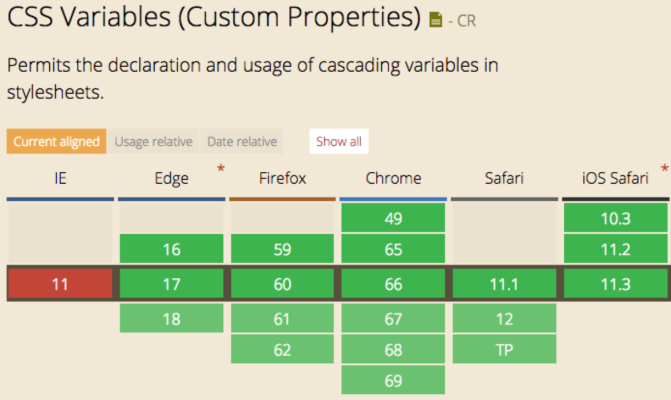Select Safari TP cell
The width and height of the screenshot is (671, 400).
[x=505, y=350]
